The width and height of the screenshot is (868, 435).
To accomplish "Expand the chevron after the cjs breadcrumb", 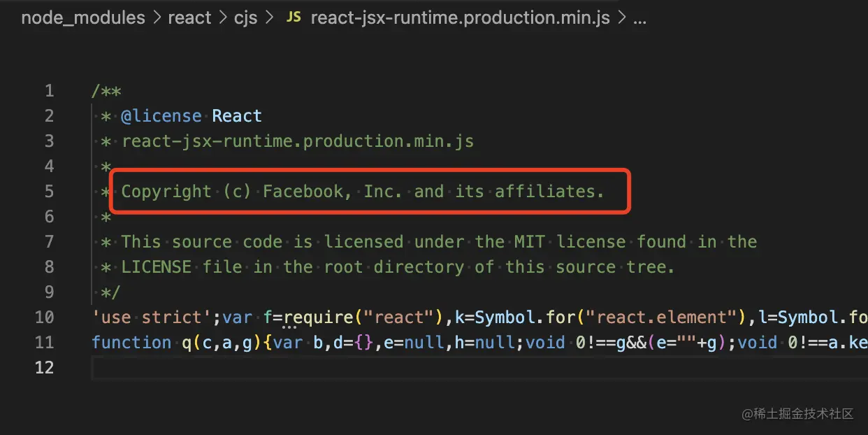I will coord(268,18).
